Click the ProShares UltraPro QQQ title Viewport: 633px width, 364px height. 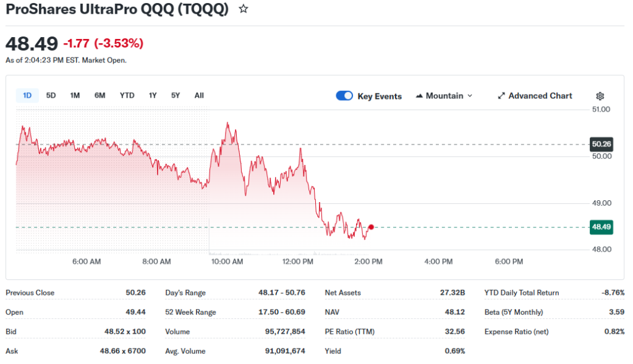tap(117, 9)
